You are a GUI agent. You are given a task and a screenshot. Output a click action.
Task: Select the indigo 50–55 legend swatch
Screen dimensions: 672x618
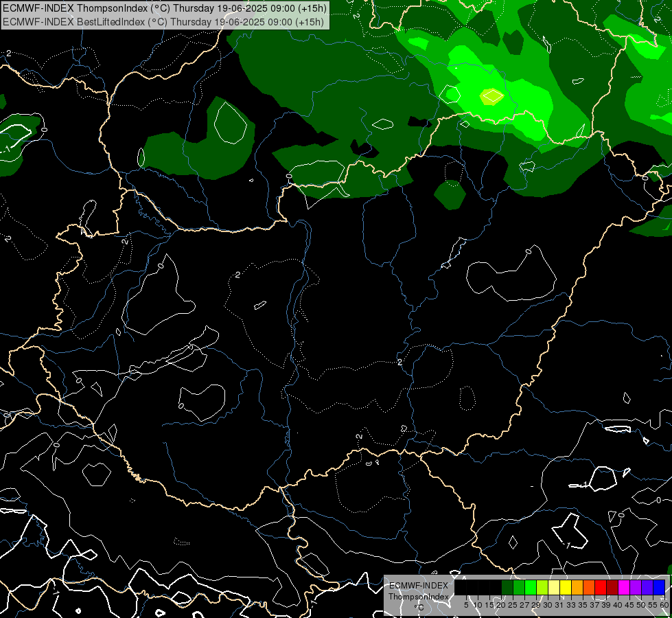tap(647, 587)
